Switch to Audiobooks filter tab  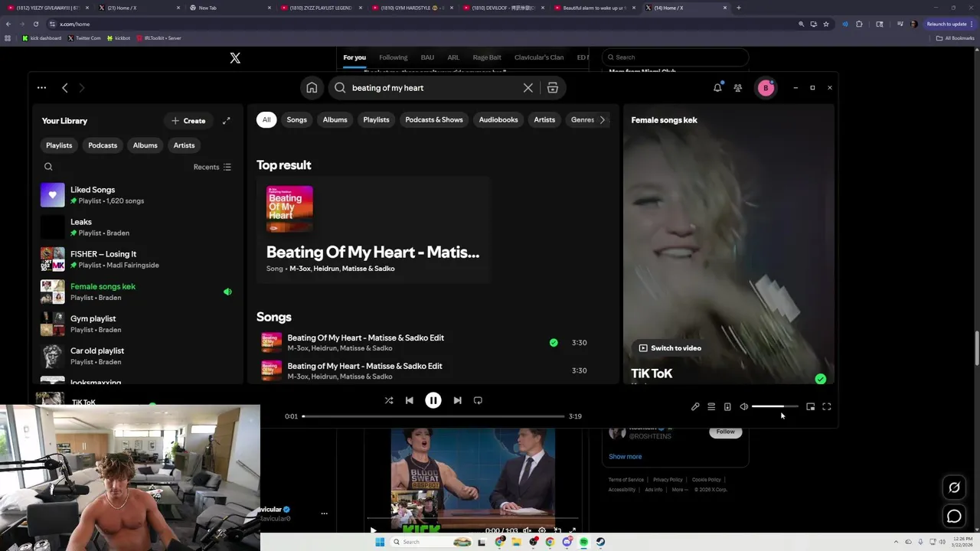pyautogui.click(x=498, y=120)
